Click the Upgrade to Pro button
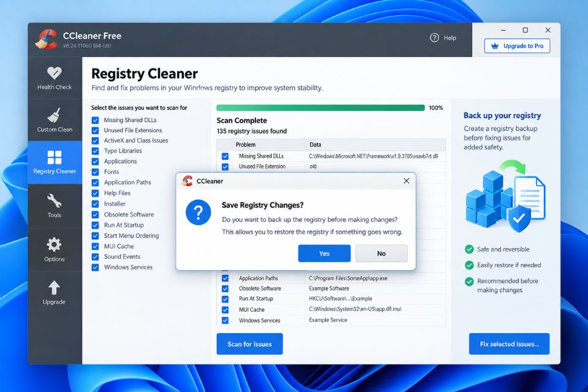This screenshot has width=588, height=392. click(x=517, y=46)
